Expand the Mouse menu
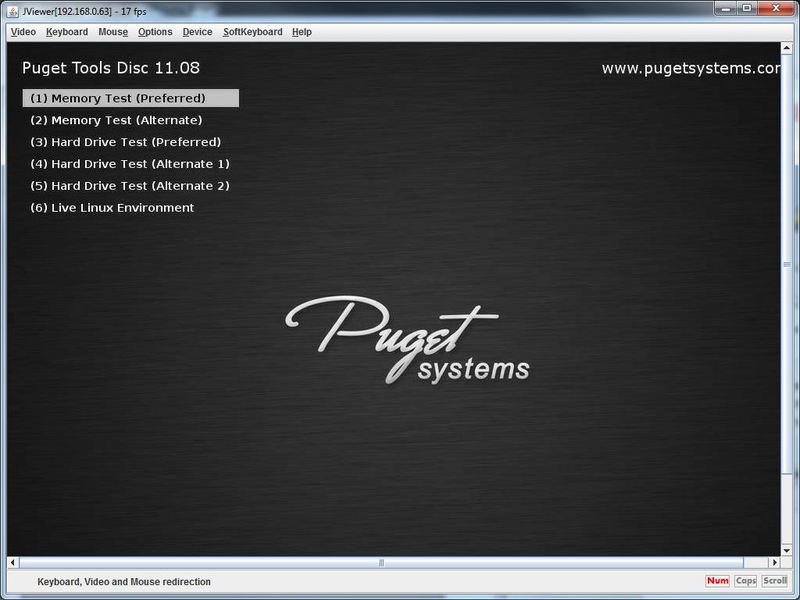Viewport: 800px width, 600px height. point(113,32)
